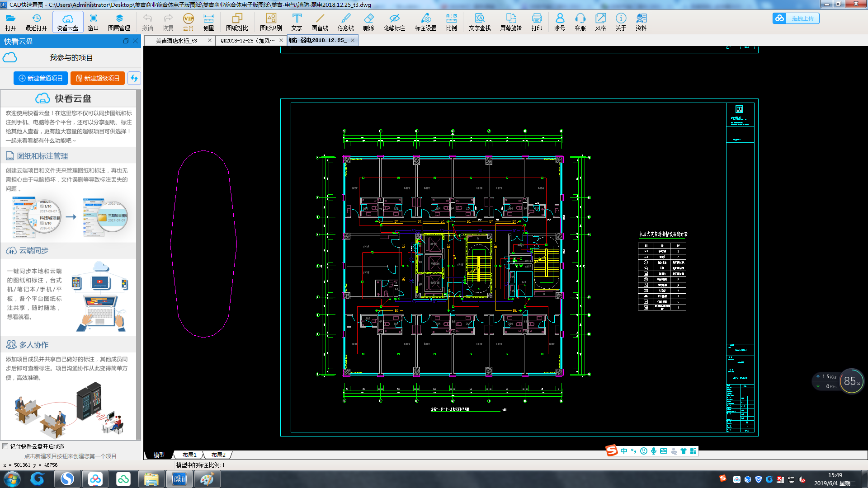Click the 85% memory usage gauge

pos(852,381)
